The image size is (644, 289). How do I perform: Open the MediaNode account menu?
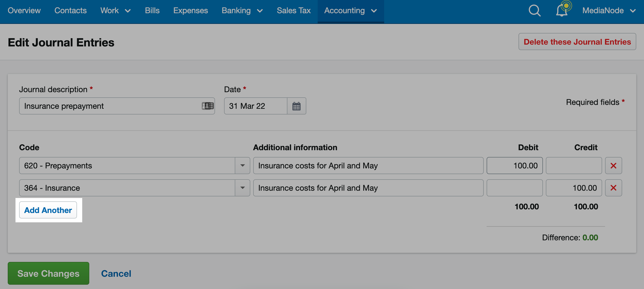tap(609, 10)
